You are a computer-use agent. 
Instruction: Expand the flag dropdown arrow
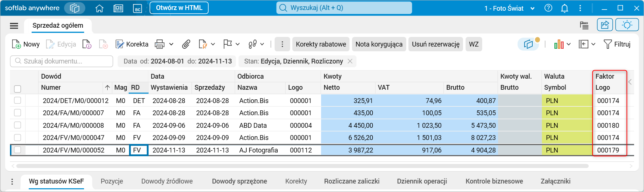[238, 44]
